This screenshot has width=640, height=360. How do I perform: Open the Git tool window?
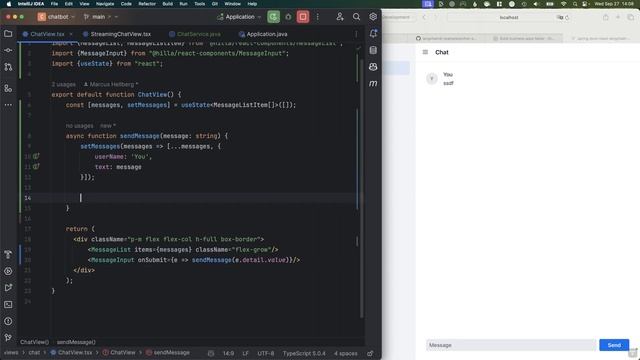tap(8, 338)
